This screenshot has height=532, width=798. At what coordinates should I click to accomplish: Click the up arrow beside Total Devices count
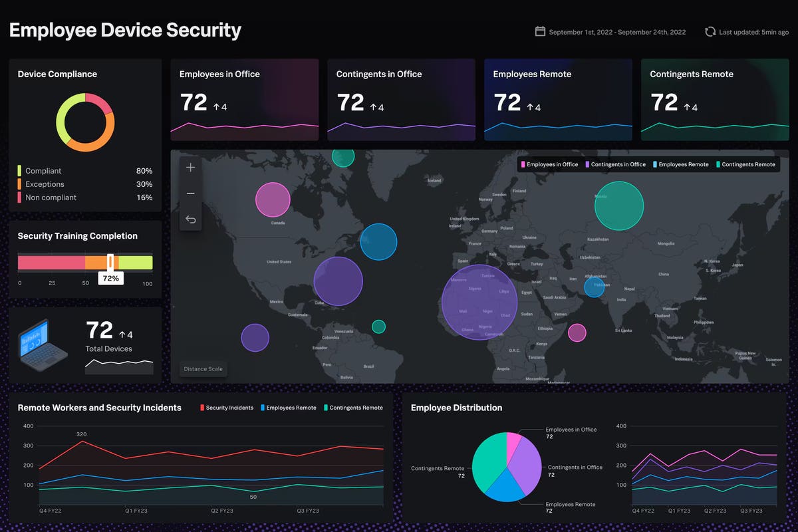(122, 334)
